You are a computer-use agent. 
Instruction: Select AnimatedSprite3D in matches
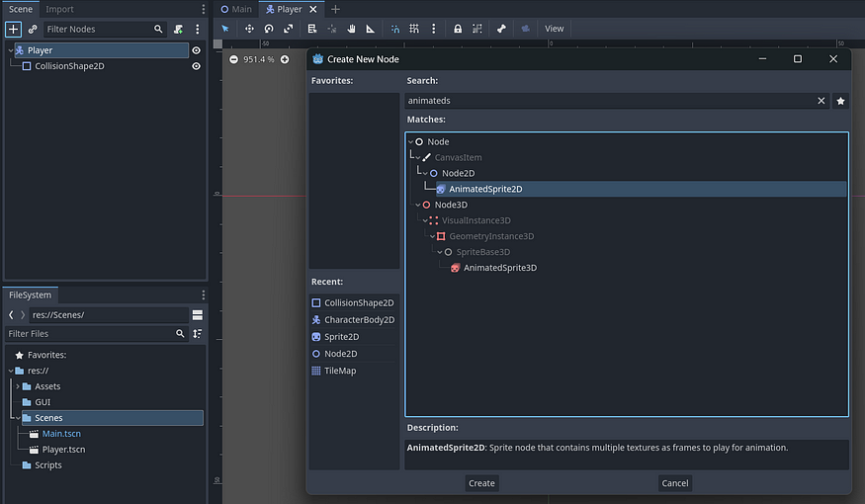(x=500, y=268)
